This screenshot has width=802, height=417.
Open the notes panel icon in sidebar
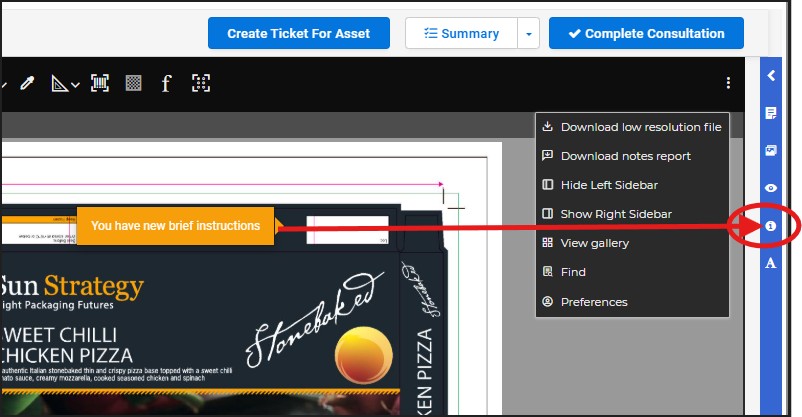(771, 113)
